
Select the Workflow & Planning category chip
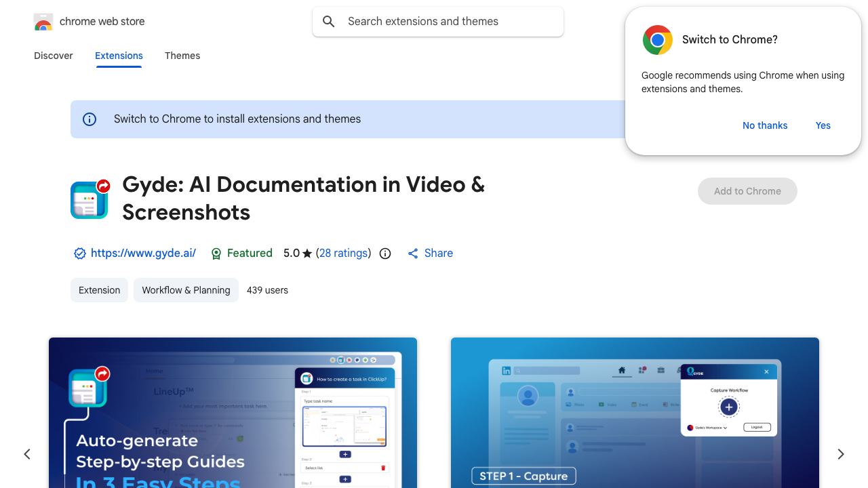tap(186, 290)
